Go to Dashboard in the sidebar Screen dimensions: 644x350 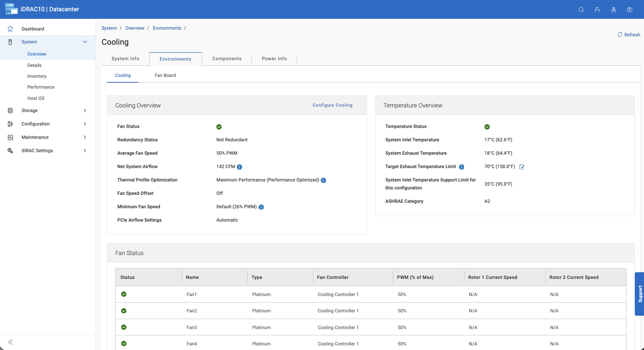pyautogui.click(x=33, y=29)
